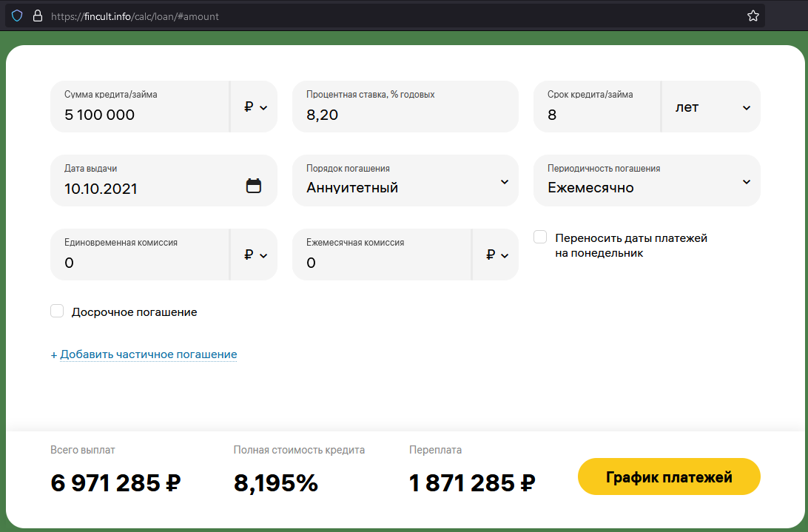
Task: Select overpayment value 1 871 285 ₽
Action: click(x=472, y=483)
